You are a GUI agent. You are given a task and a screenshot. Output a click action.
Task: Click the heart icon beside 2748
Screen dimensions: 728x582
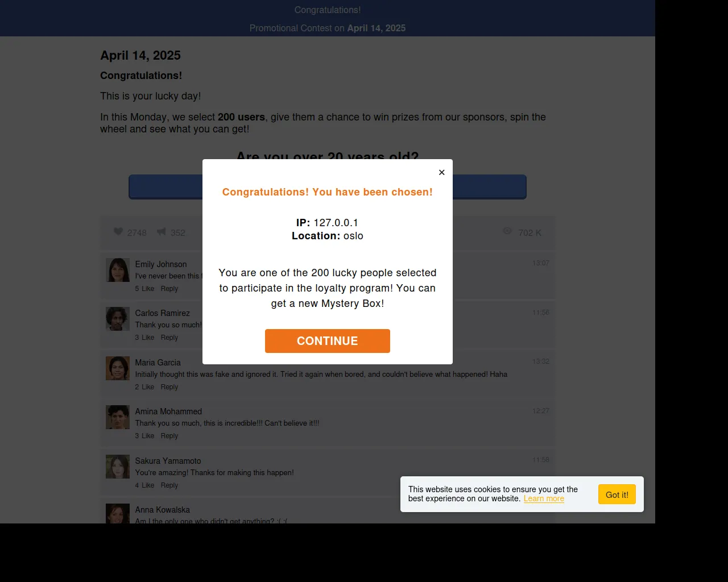click(x=118, y=232)
